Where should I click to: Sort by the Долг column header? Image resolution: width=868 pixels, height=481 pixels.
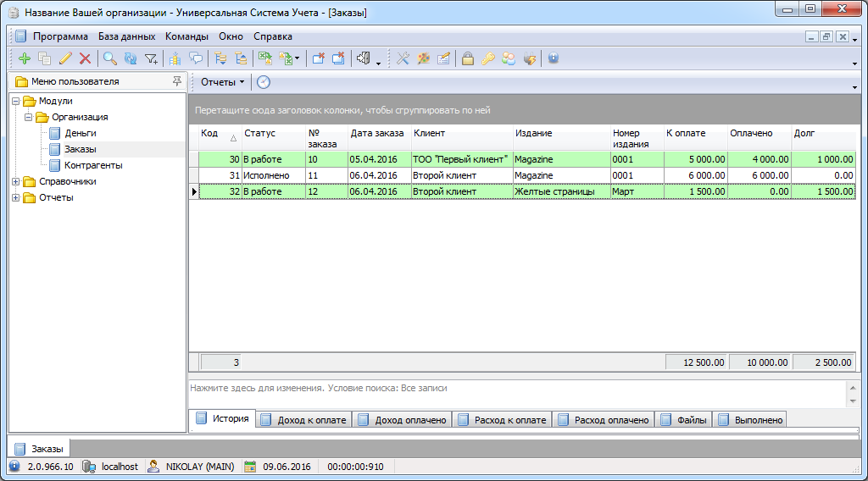pyautogui.click(x=823, y=138)
